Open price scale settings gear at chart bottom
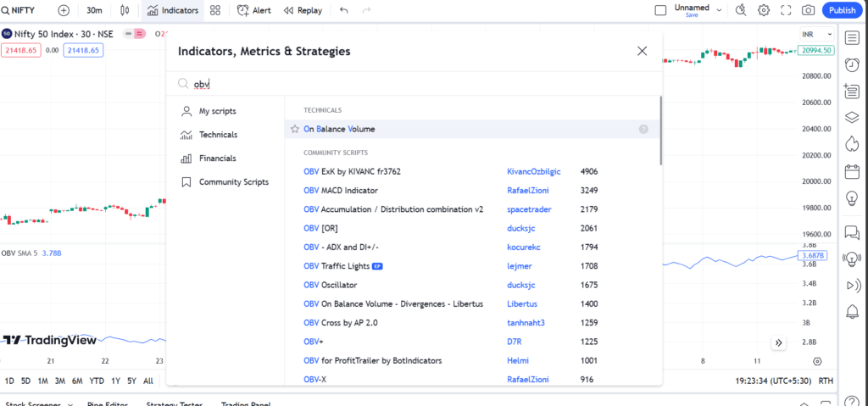Screen dimensions: 868x406 click(x=817, y=362)
